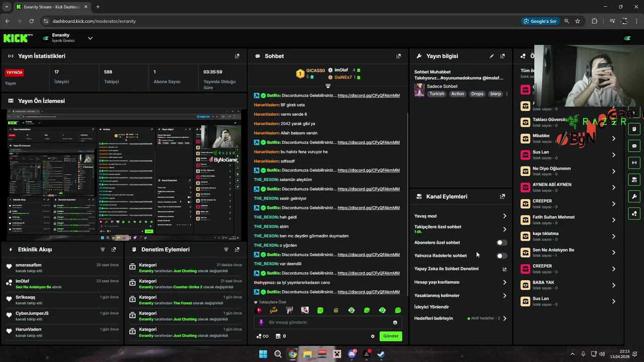Expand Takipçilere özel sohbet settings
The width and height of the screenshot is (644, 362).
[x=505, y=229]
